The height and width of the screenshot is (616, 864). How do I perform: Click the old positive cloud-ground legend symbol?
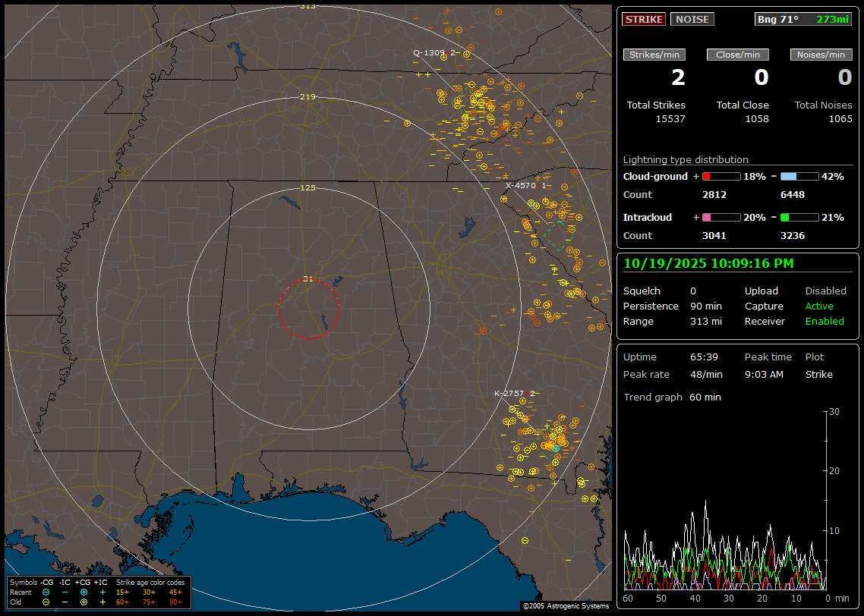tap(84, 602)
